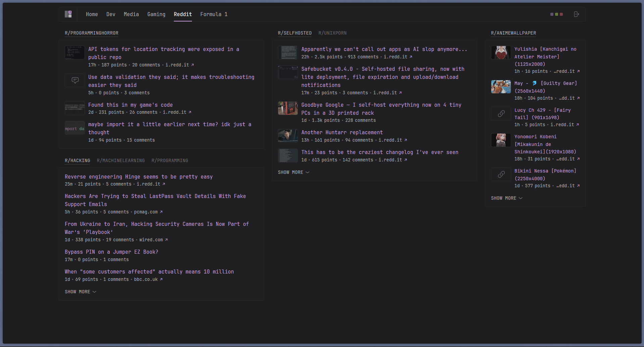
Task: Switch to the Formula 1 tab
Action: (x=214, y=14)
